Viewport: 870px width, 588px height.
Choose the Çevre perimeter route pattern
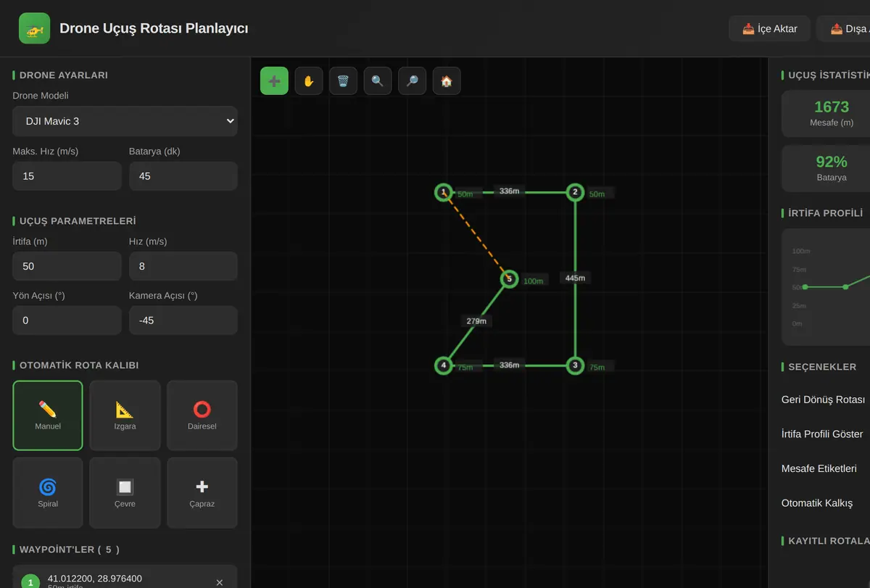[125, 493]
